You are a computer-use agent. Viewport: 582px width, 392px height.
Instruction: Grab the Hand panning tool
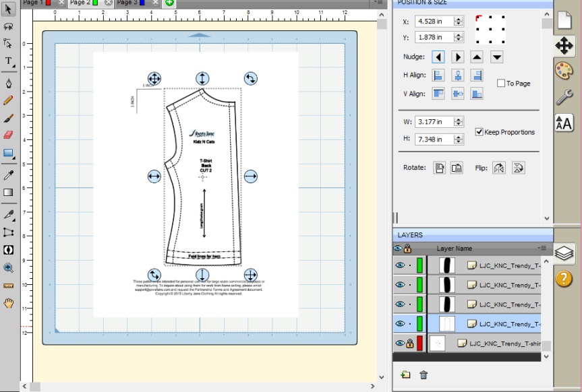8,303
